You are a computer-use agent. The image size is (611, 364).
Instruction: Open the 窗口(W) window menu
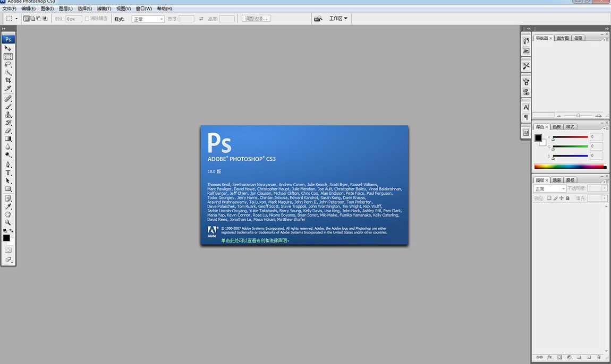point(144,8)
